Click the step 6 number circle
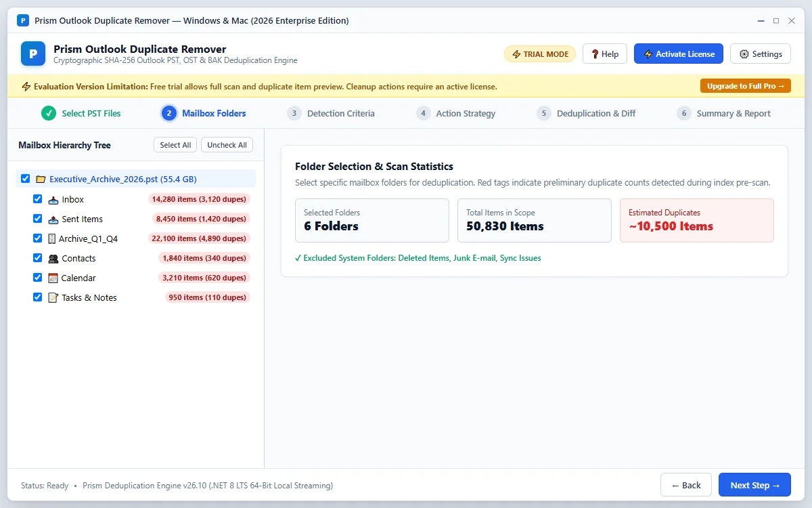This screenshot has width=812, height=508. [x=683, y=113]
